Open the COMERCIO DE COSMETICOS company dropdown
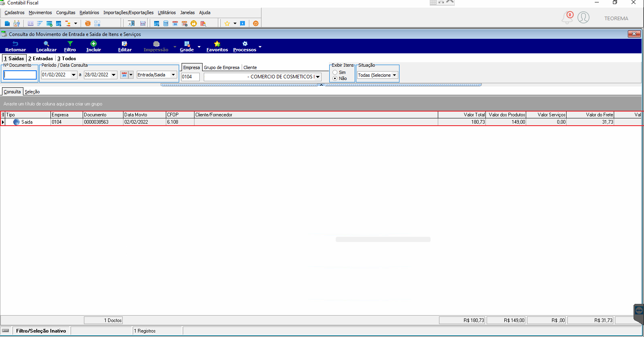The image size is (644, 337). tap(318, 77)
